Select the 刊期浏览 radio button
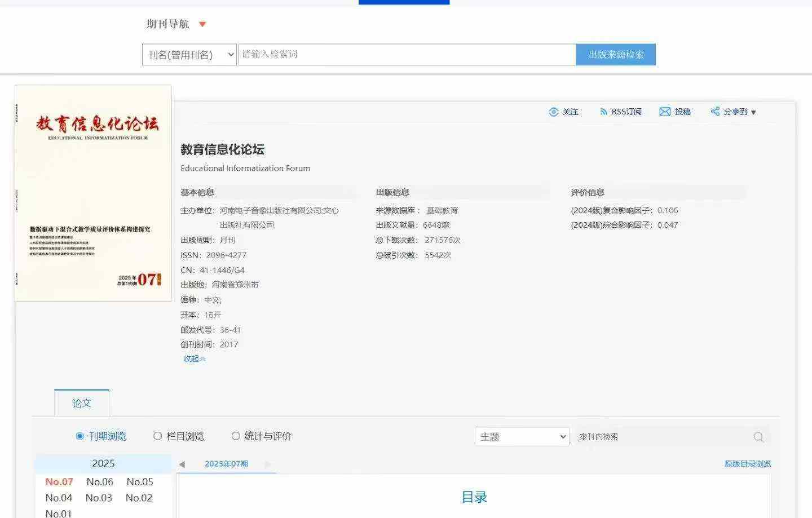This screenshot has height=518, width=812. (80, 436)
